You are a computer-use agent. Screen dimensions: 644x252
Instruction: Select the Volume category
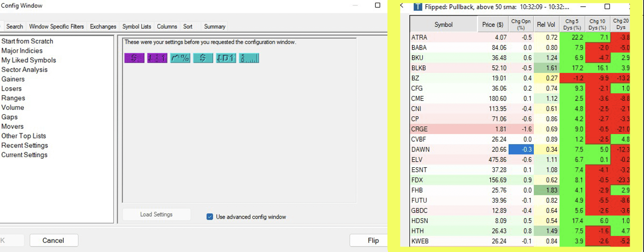click(13, 108)
